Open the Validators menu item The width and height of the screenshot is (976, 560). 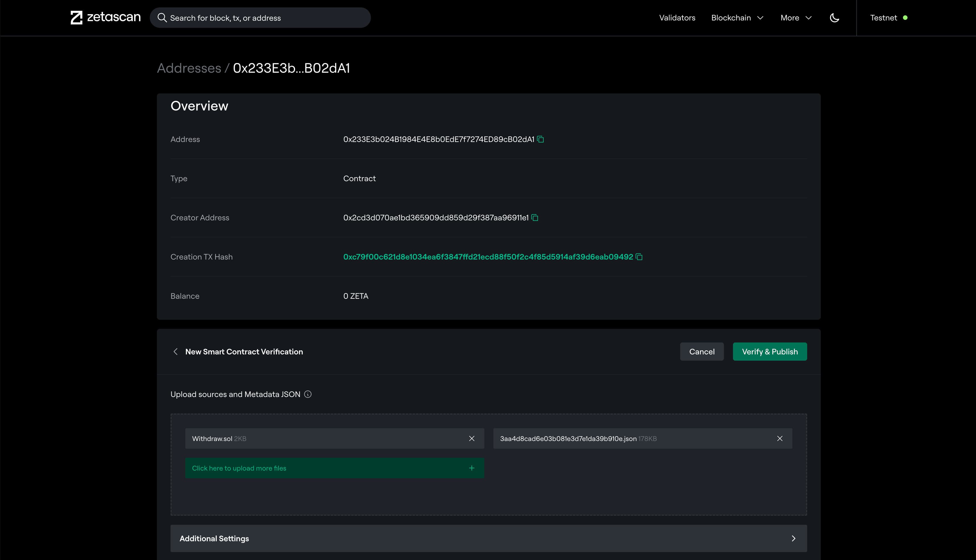pos(677,17)
